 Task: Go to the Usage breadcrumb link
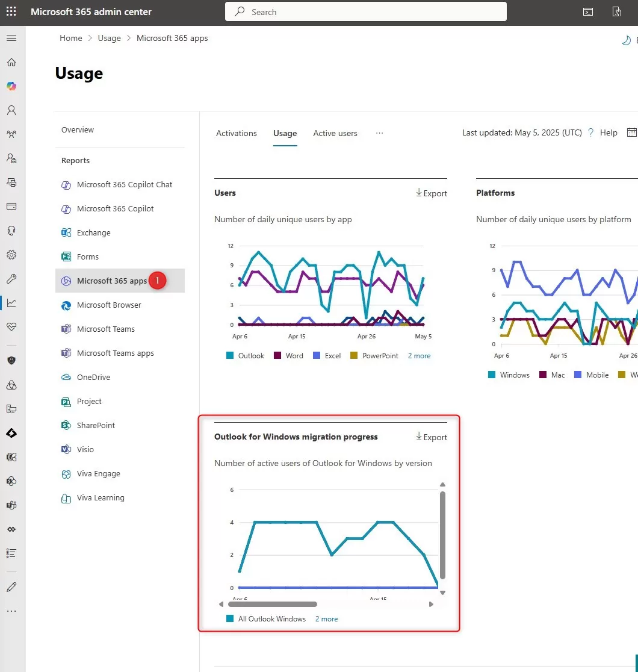coord(110,38)
